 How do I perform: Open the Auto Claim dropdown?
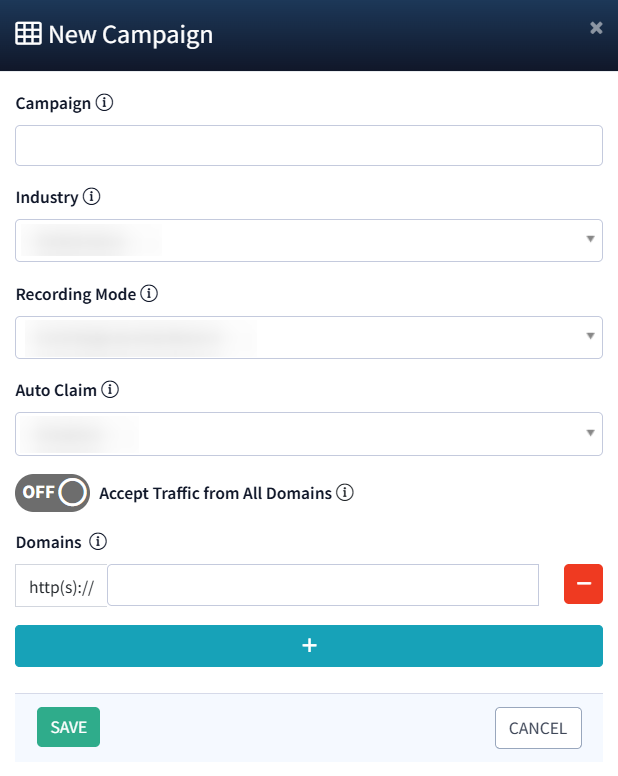pos(309,434)
